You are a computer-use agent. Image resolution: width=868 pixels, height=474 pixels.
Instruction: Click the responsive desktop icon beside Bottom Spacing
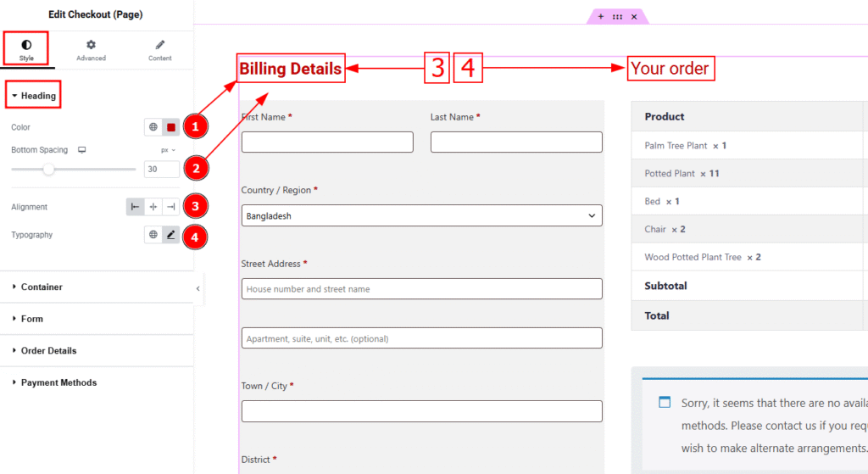coord(82,150)
